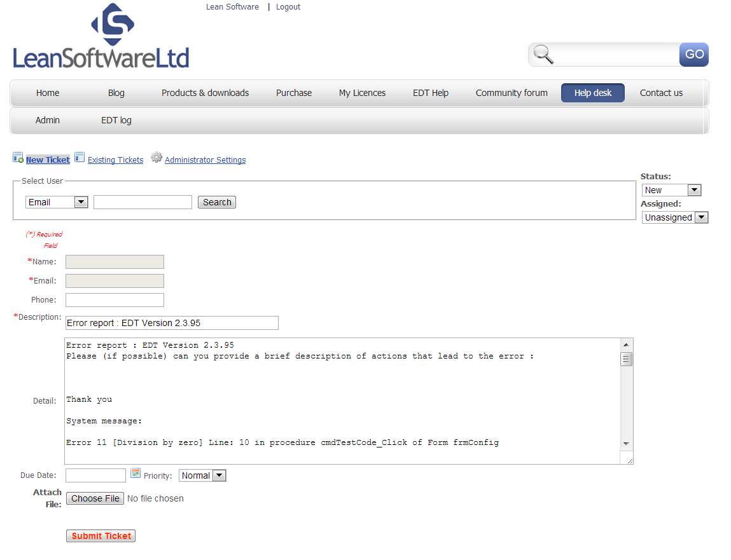Click the Select User search text box

[x=143, y=202]
